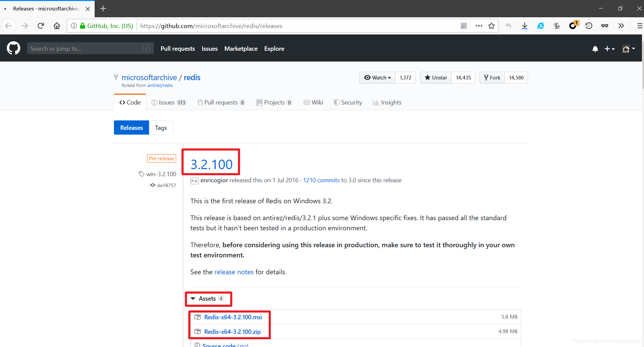Fork the redis repository
Screen dimensions: 644x347
492,77
